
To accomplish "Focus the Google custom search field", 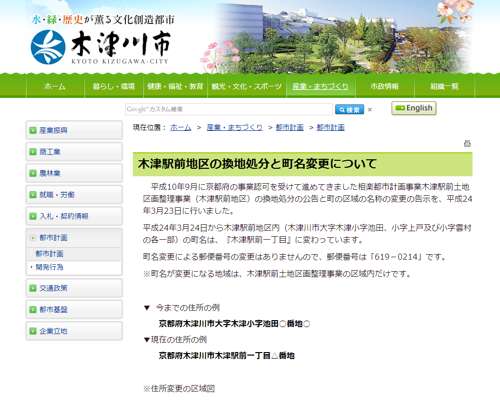I will pyautogui.click(x=229, y=109).
